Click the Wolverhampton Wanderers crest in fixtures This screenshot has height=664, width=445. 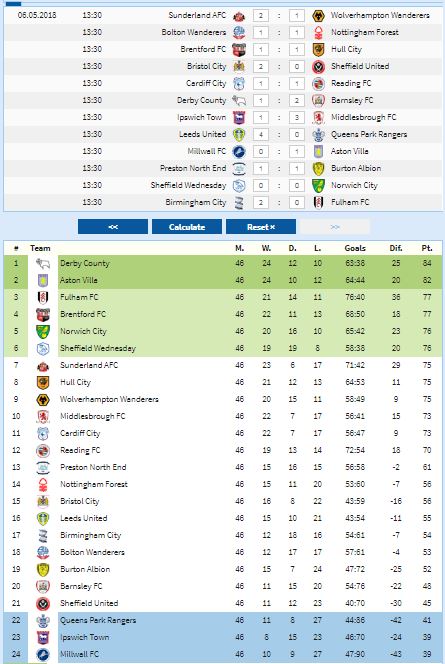[x=318, y=16]
